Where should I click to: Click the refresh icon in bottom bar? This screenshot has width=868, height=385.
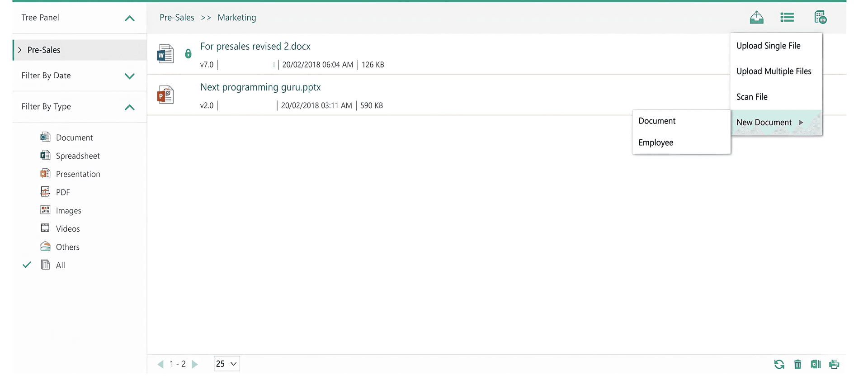[779, 364]
